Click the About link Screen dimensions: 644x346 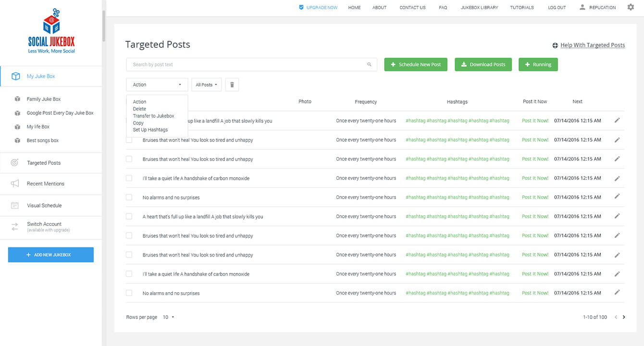[379, 8]
